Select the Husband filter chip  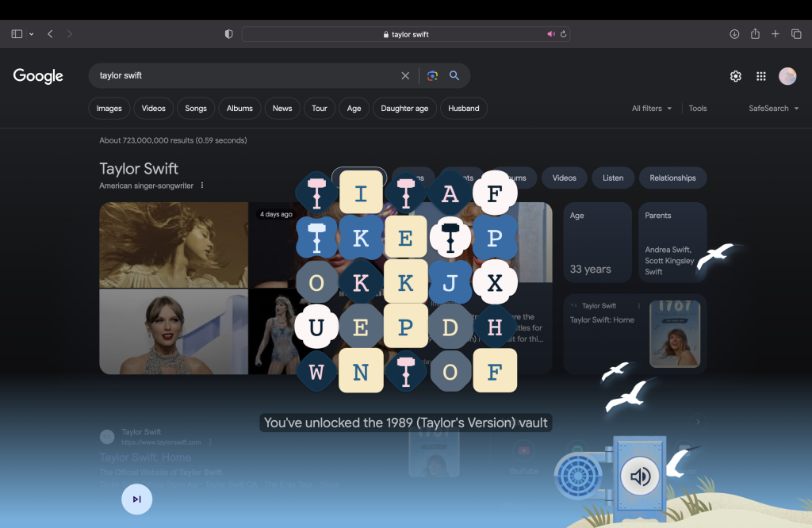tap(464, 108)
